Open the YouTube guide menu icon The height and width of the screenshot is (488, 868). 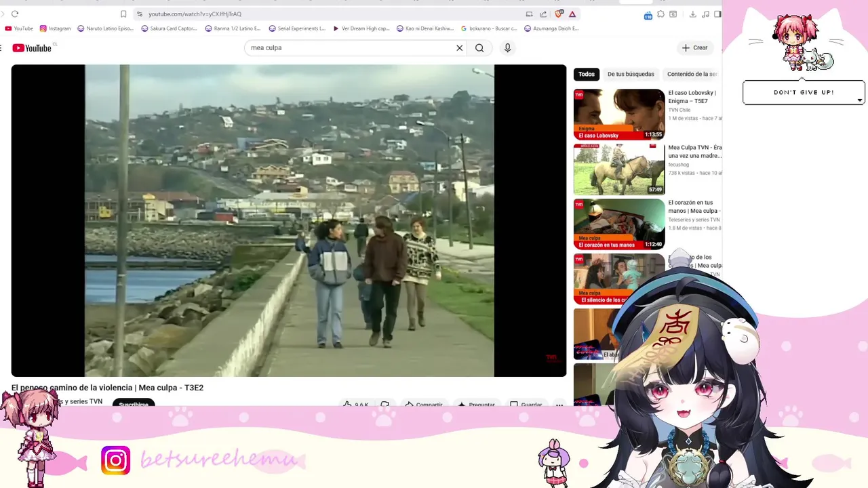click(x=1, y=48)
